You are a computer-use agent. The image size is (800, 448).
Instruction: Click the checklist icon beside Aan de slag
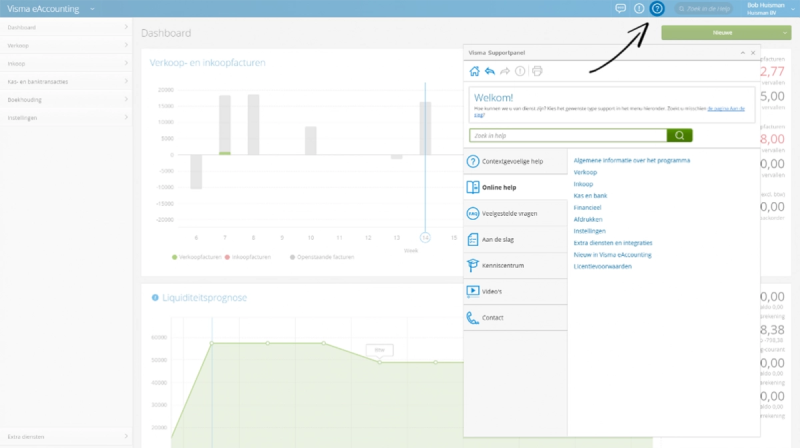tap(473, 239)
